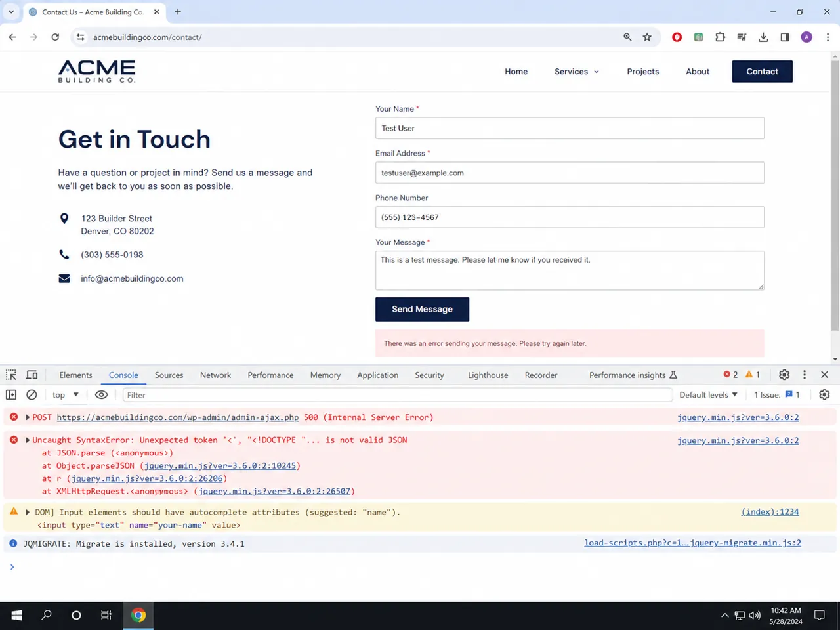This screenshot has width=840, height=630.
Task: Click the red error count badge in DevTools
Action: [730, 375]
